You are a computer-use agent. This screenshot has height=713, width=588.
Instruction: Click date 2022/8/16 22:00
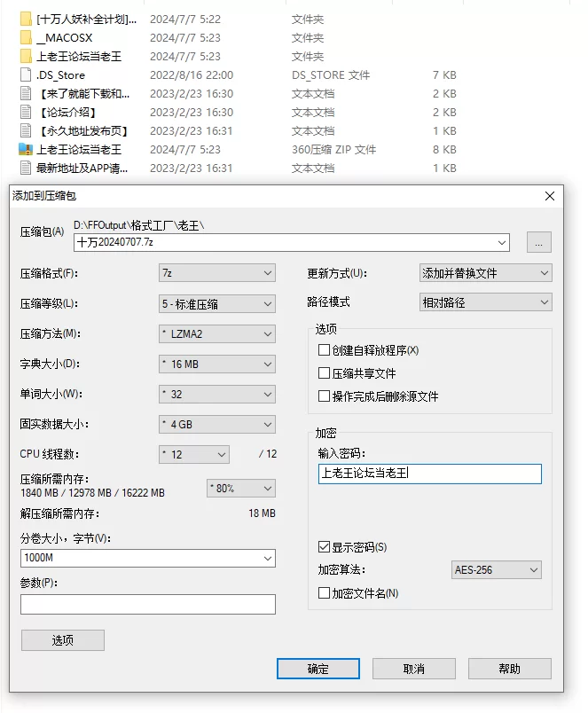point(192,75)
